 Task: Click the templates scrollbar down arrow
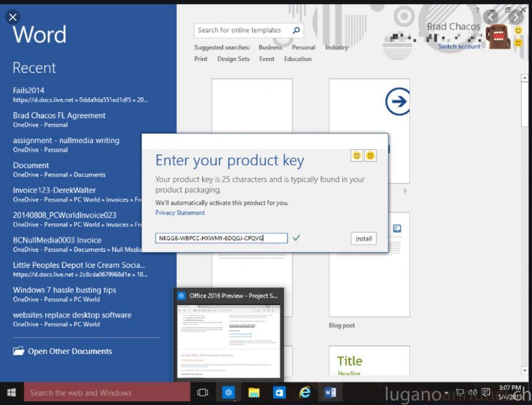click(524, 371)
